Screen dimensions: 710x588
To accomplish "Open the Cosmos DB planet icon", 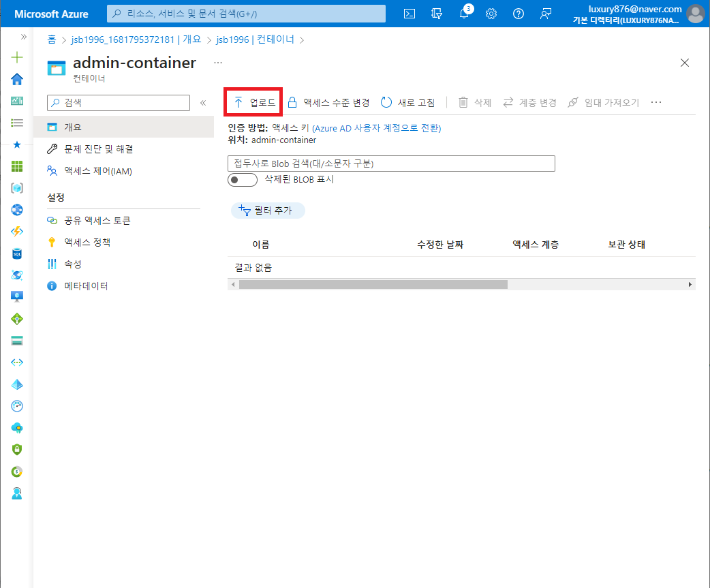I will click(x=17, y=275).
